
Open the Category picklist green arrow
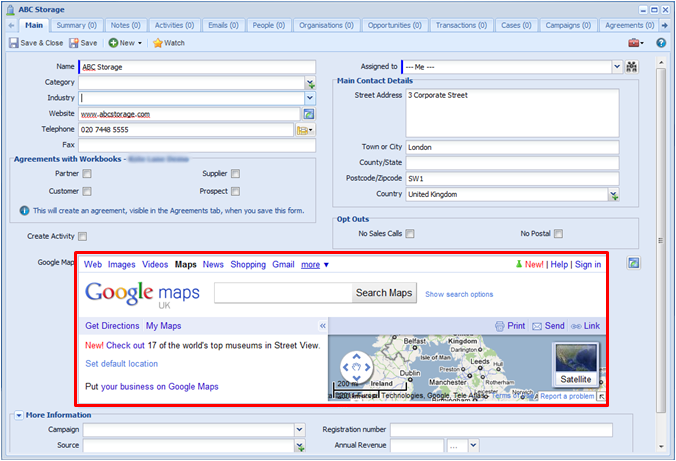(x=310, y=82)
